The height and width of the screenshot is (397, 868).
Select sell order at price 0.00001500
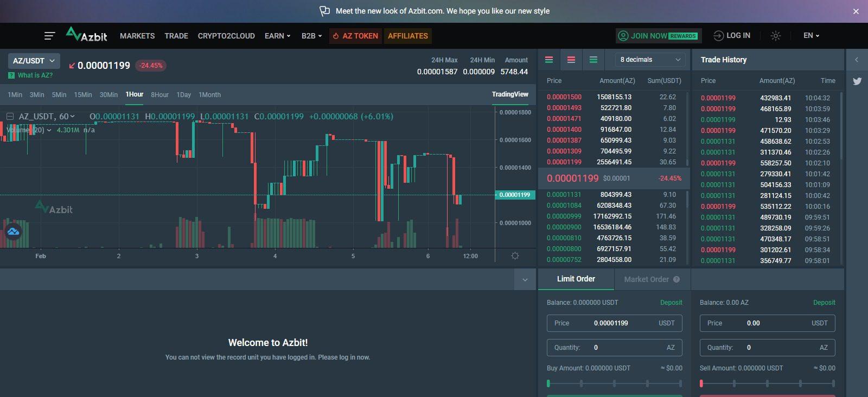(613, 97)
